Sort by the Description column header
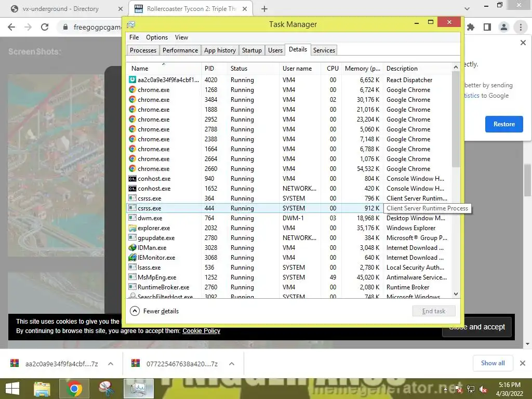532x399 pixels. tap(418, 68)
